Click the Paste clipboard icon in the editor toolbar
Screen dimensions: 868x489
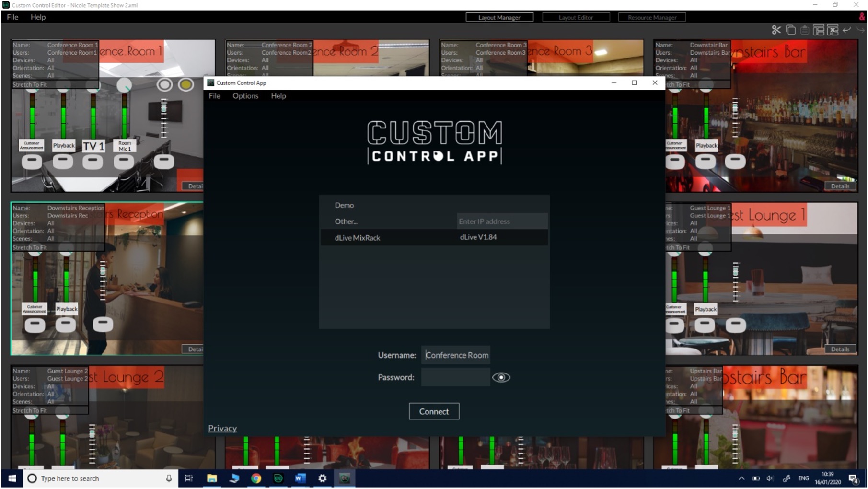click(x=805, y=30)
